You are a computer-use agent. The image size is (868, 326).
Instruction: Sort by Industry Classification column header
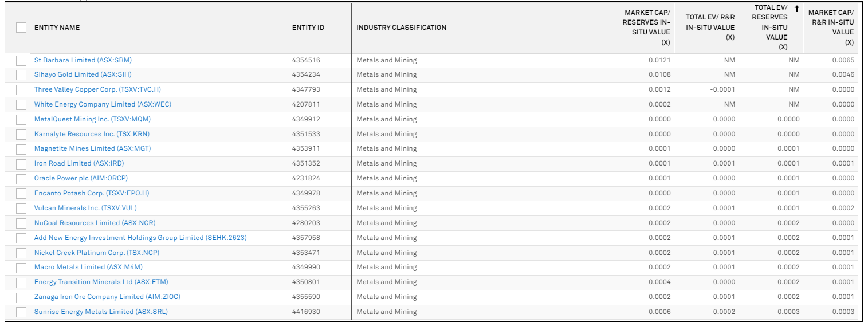401,28
